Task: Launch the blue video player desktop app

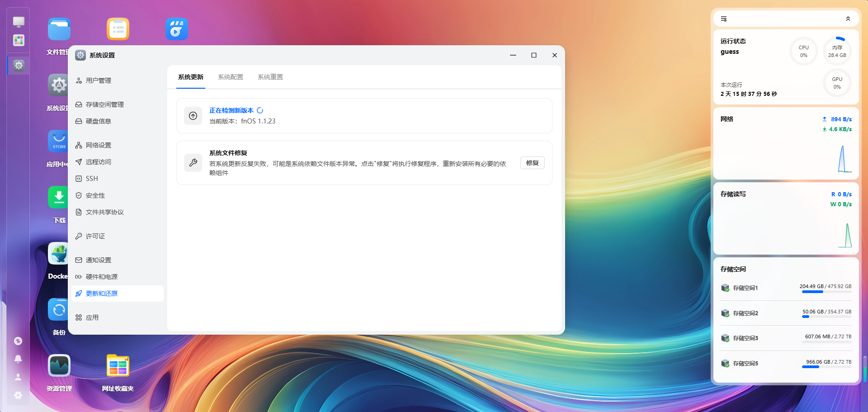Action: 177,29
